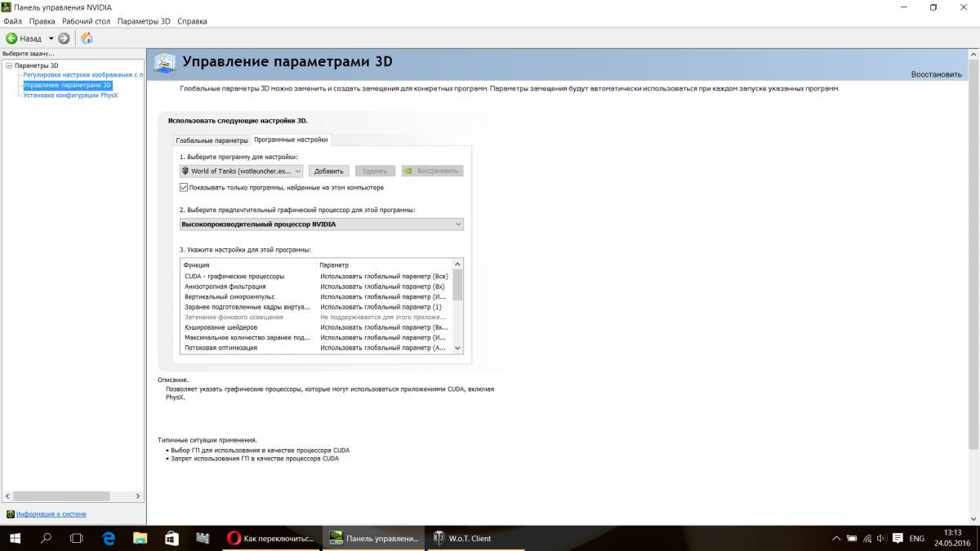
Task: Click the settings list scrollbar thumb
Action: pyautogui.click(x=457, y=286)
